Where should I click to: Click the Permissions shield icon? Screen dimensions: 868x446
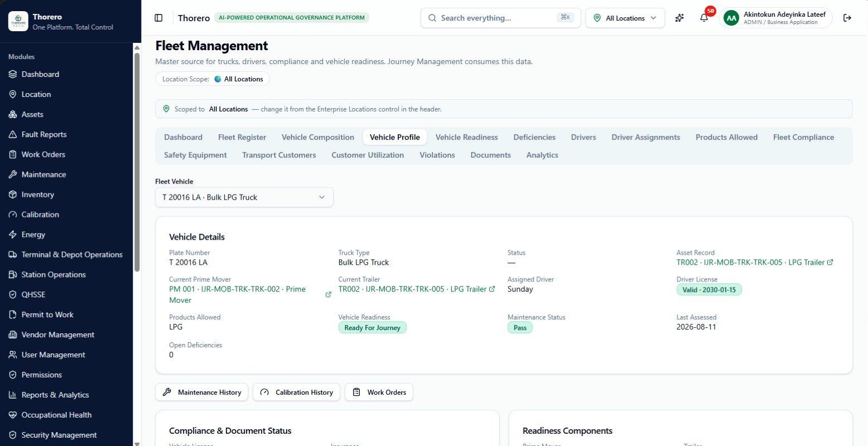pos(13,375)
